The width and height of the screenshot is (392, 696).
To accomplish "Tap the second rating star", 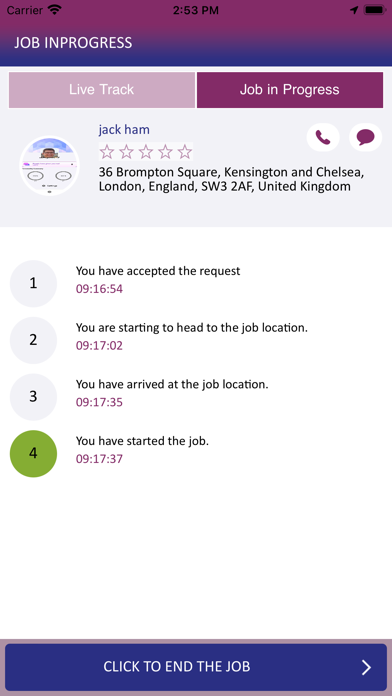I will pos(127,152).
